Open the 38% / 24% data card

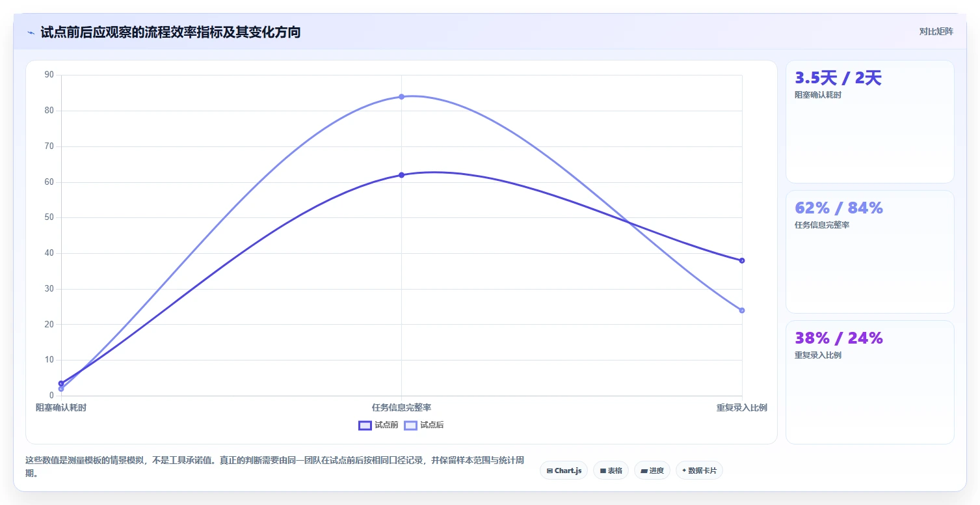pos(870,382)
